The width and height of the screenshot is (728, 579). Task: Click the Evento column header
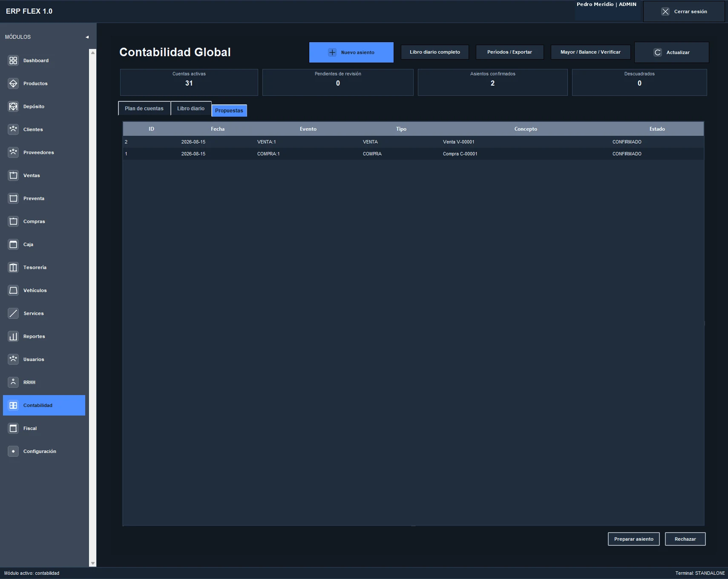[308, 129]
